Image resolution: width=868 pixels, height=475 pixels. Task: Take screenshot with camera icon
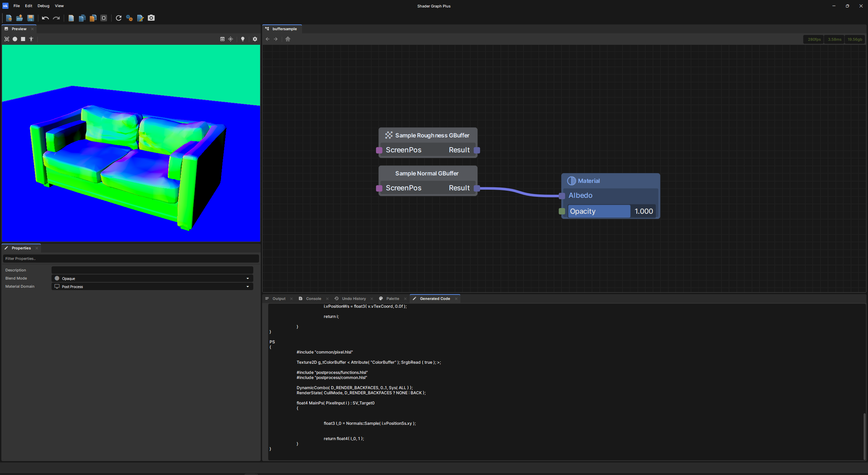(151, 18)
